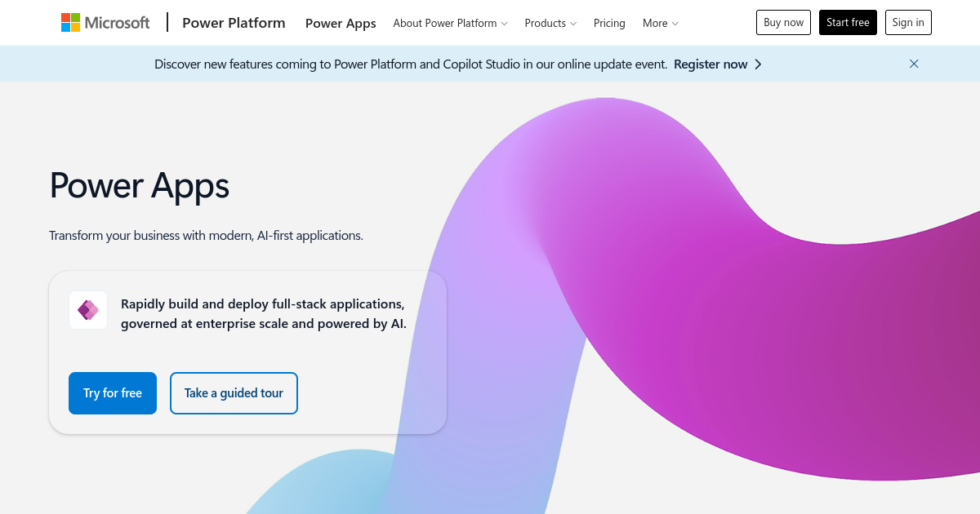Screen dimensions: 980x514
Task: Click the Sign in button
Action: (908, 23)
